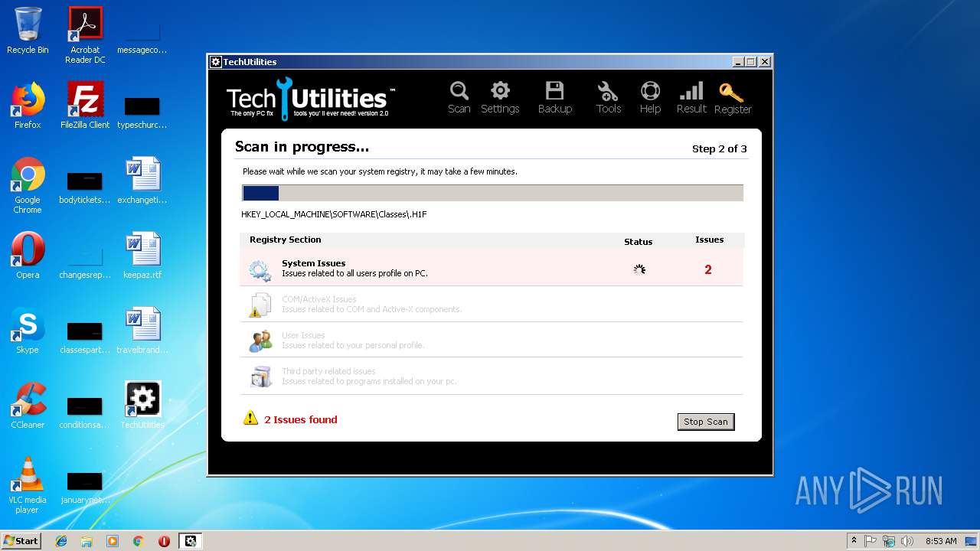
Task: Select the COM/ActiveX Issues row
Action: click(491, 304)
